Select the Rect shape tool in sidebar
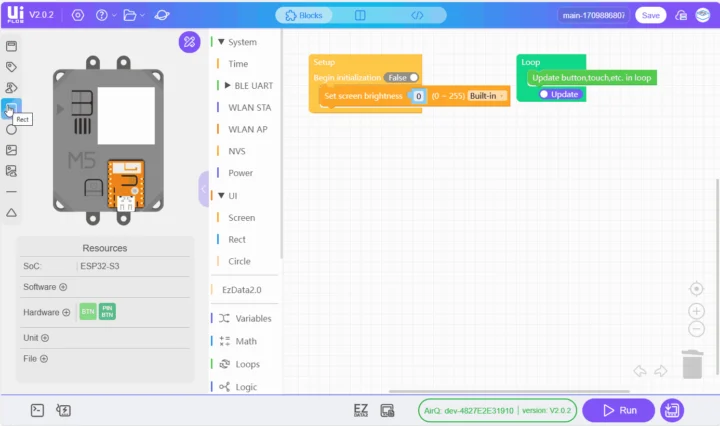This screenshot has height=426, width=720. pyautogui.click(x=11, y=107)
